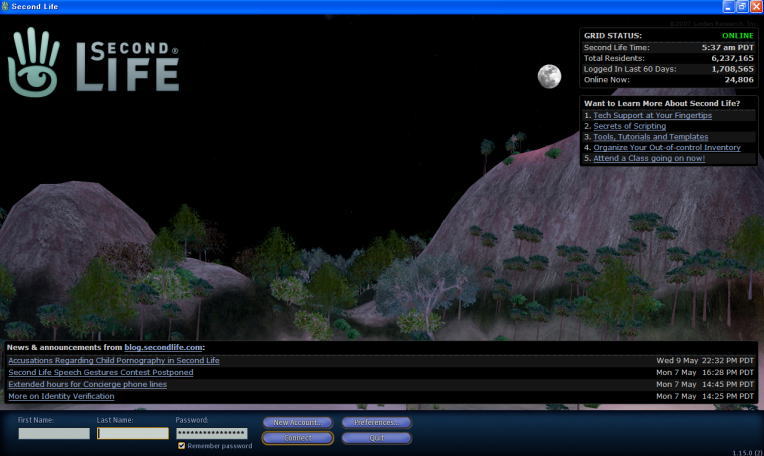The width and height of the screenshot is (764, 456).
Task: Click into the Password field
Action: (x=211, y=433)
